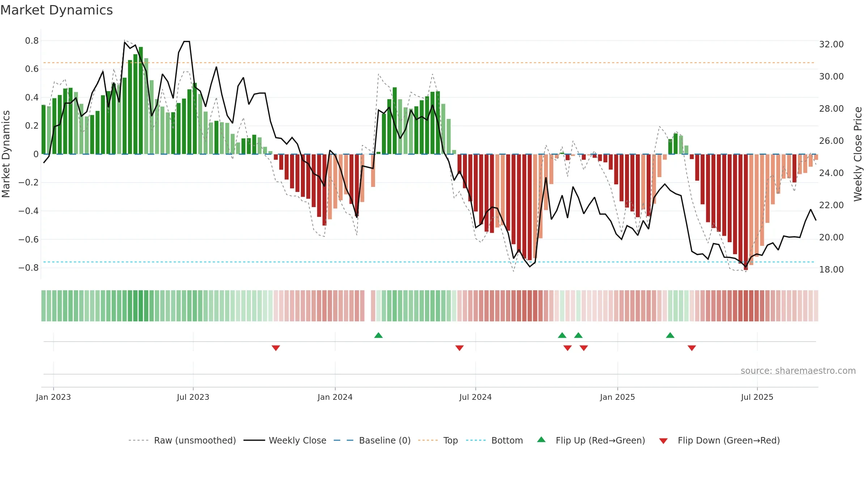Image resolution: width=868 pixels, height=488 pixels.
Task: Click the 24.00 price axis value
Action: 831,173
